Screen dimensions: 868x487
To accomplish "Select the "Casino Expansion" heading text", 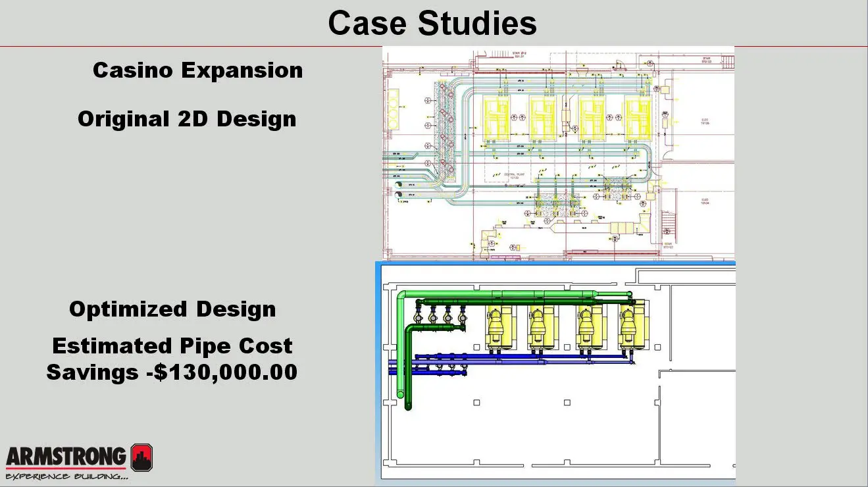I will pyautogui.click(x=197, y=70).
